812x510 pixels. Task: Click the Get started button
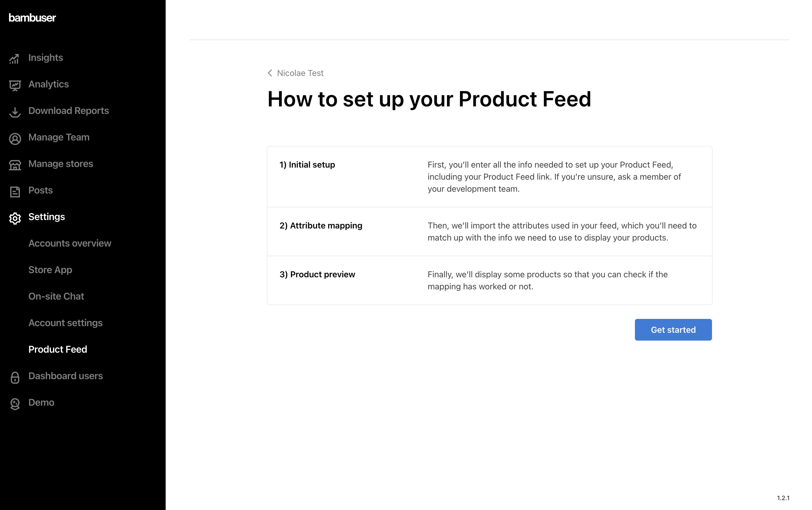coord(673,329)
